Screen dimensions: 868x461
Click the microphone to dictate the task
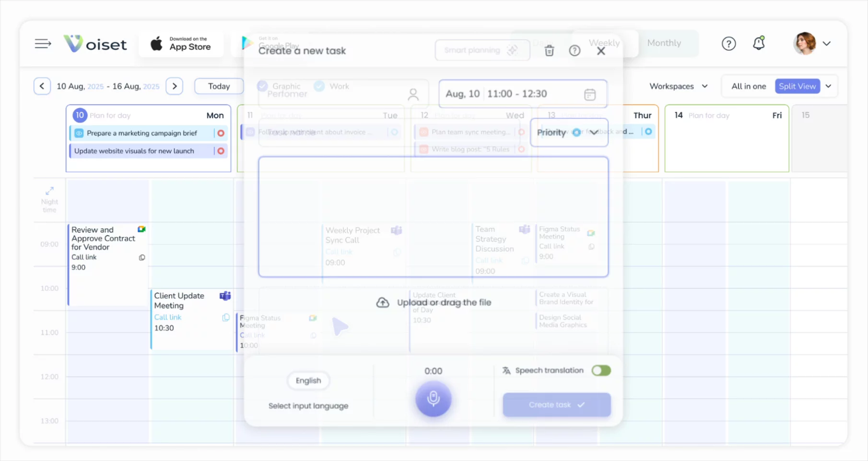(x=433, y=399)
